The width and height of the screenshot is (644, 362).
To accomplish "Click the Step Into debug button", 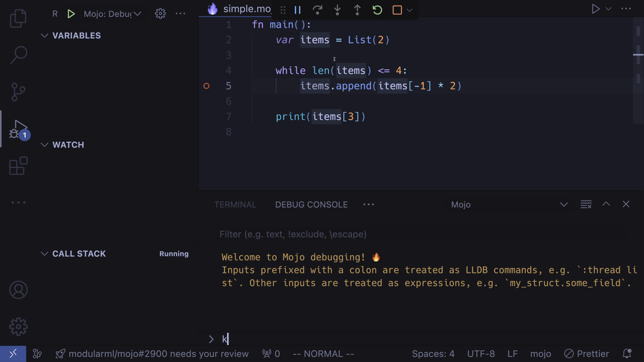I will tap(338, 10).
